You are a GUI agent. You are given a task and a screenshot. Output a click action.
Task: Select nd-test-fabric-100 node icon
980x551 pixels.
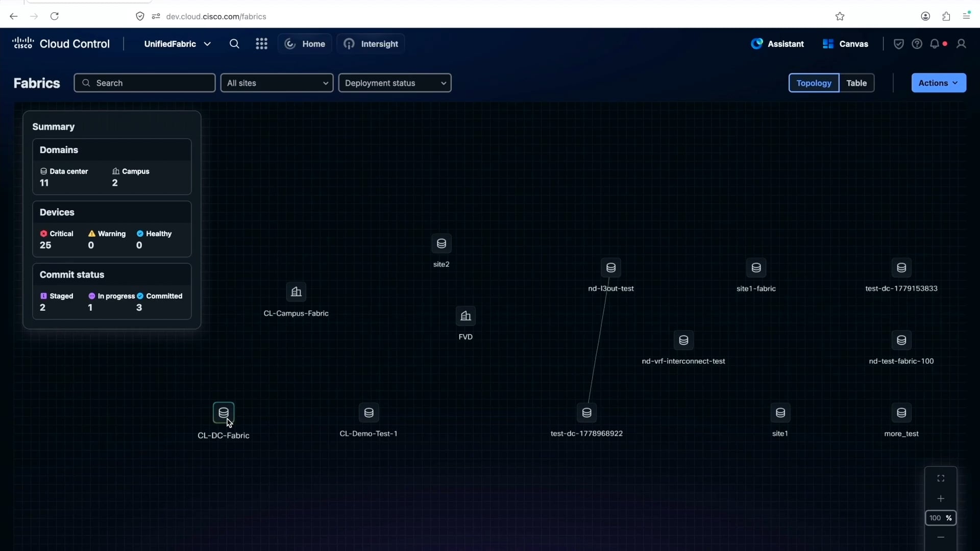pos(901,340)
